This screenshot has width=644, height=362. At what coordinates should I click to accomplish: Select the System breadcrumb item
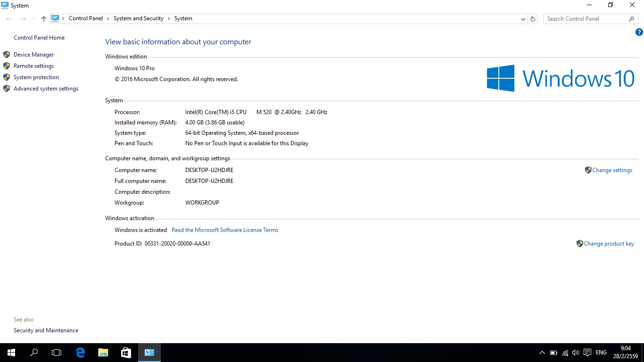pyautogui.click(x=183, y=18)
